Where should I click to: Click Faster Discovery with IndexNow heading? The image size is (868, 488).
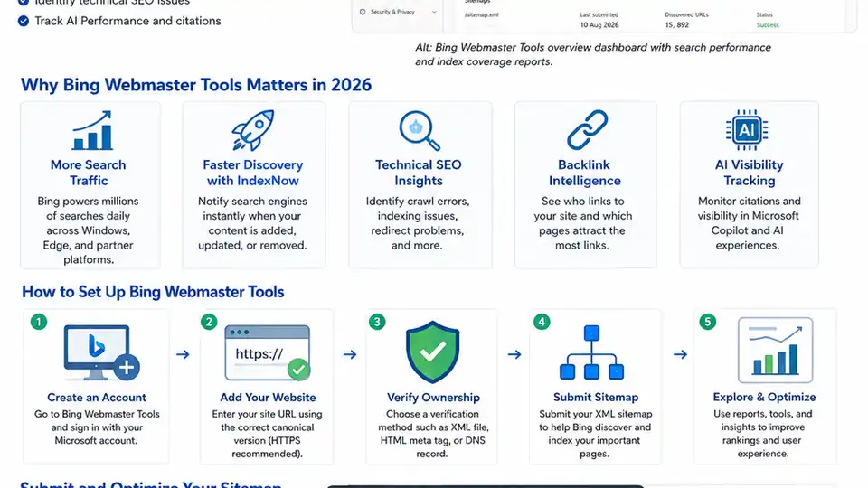pyautogui.click(x=252, y=173)
